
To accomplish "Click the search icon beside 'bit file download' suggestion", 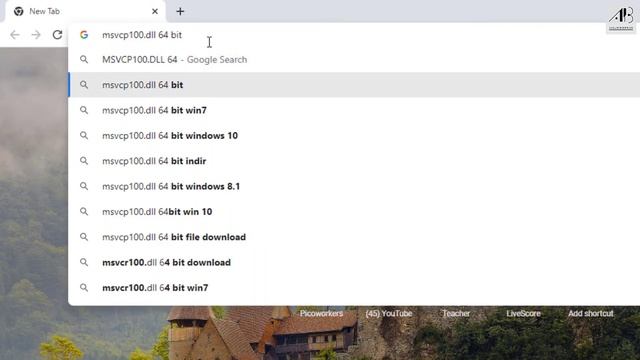I will (x=84, y=237).
